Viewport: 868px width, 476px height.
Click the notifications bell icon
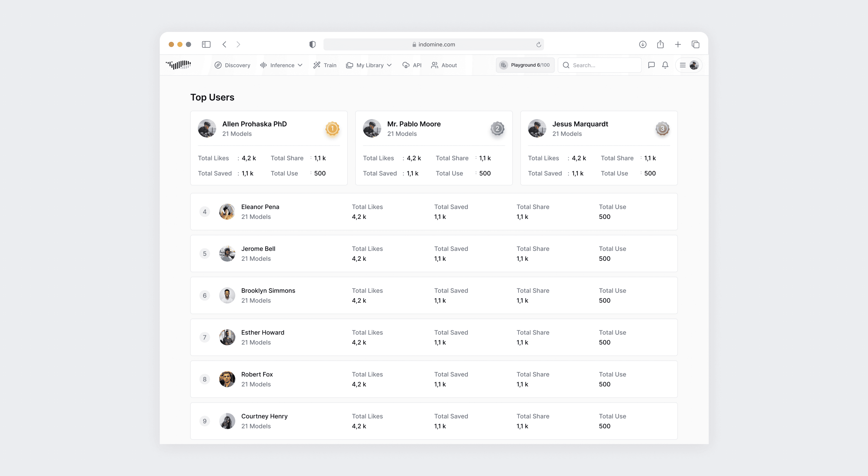(665, 65)
